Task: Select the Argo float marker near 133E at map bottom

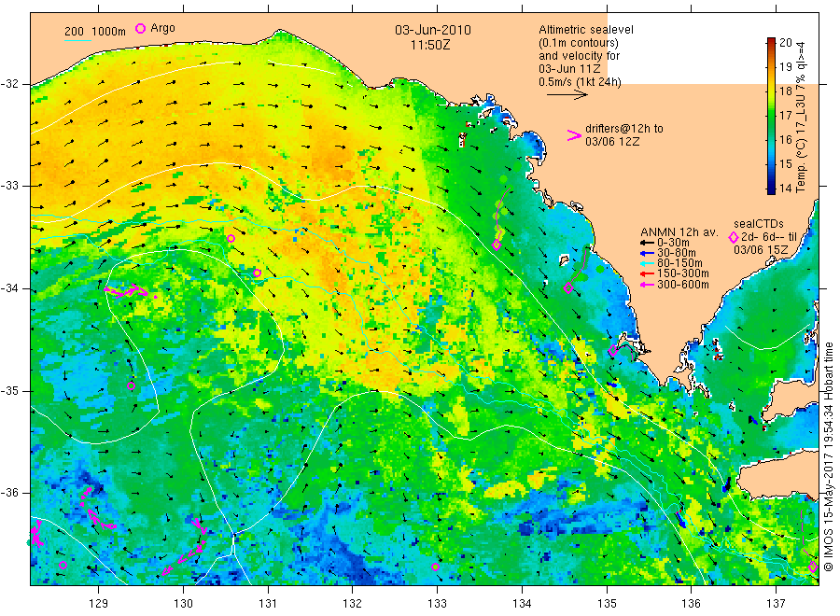Action: tap(435, 567)
